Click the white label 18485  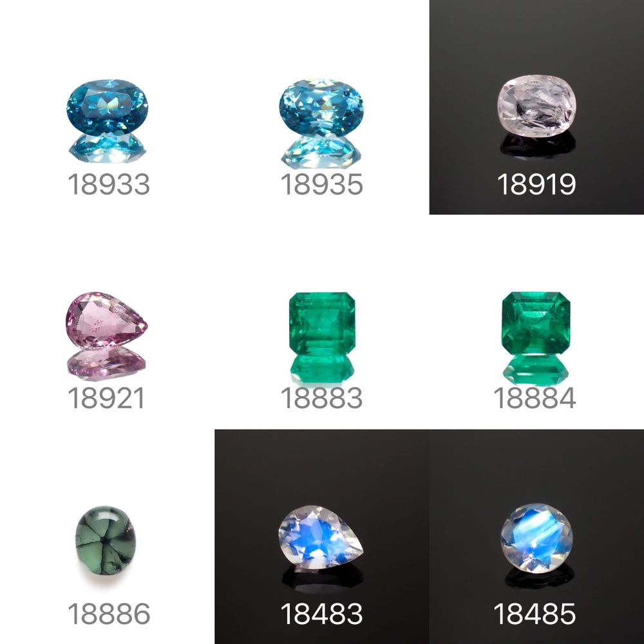coord(535,614)
